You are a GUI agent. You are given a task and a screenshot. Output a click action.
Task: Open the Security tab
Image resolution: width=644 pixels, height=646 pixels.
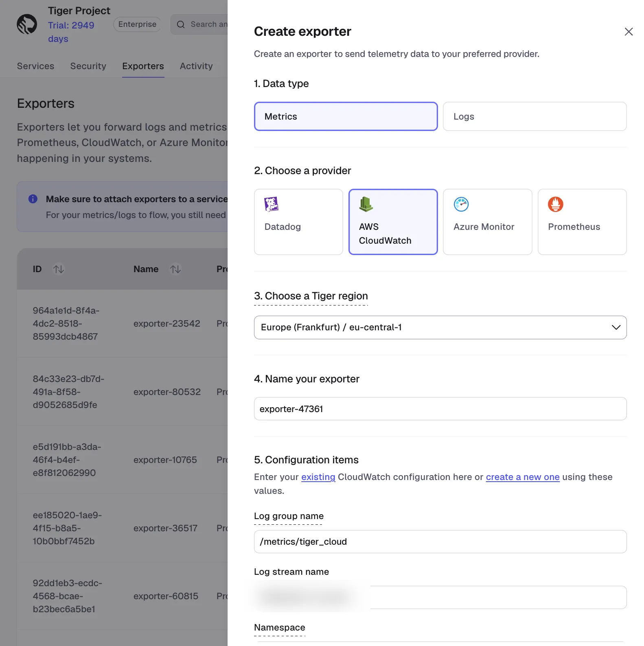tap(88, 66)
